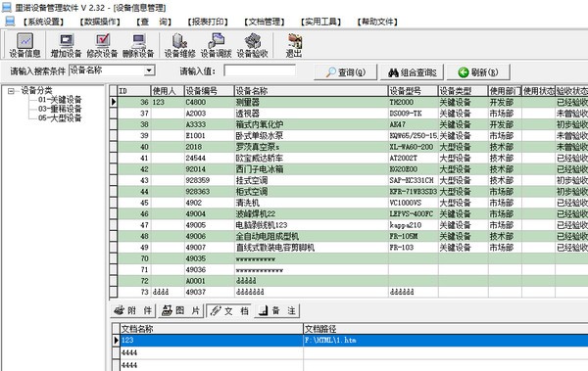Screen dimensions: 588x371
Task: Switch to the 文档 tab
Action: pos(229,310)
